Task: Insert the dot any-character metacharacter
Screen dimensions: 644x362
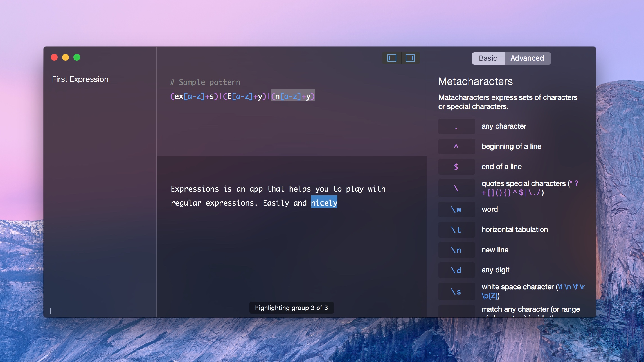Action: (x=456, y=126)
